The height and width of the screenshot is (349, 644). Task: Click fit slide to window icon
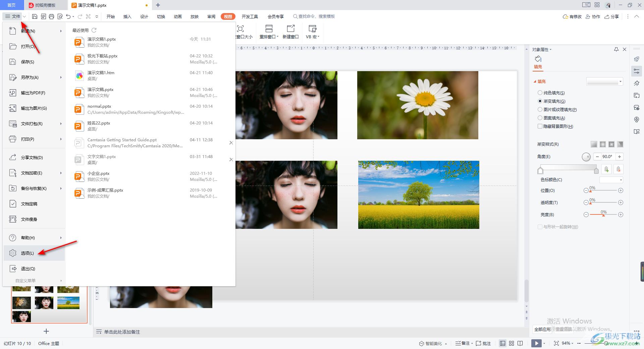[556, 343]
